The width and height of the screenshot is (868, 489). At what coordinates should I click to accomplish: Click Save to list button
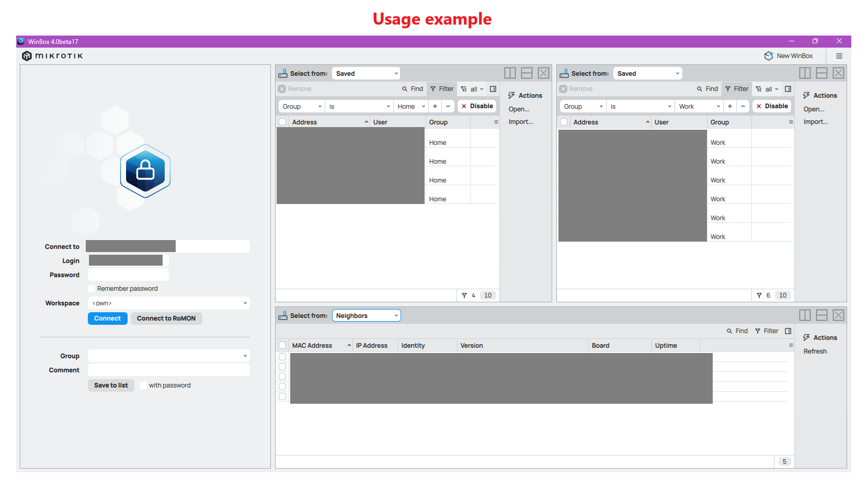click(111, 385)
